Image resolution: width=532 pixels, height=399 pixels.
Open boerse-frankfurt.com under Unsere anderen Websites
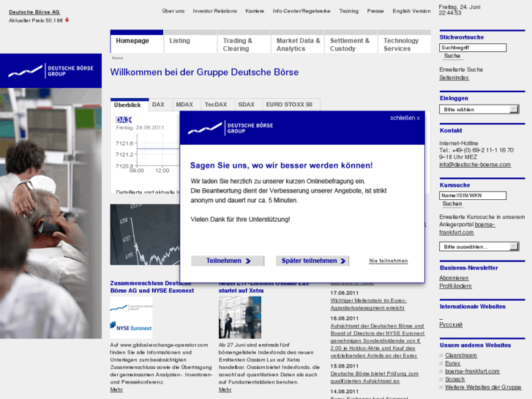[472, 371]
